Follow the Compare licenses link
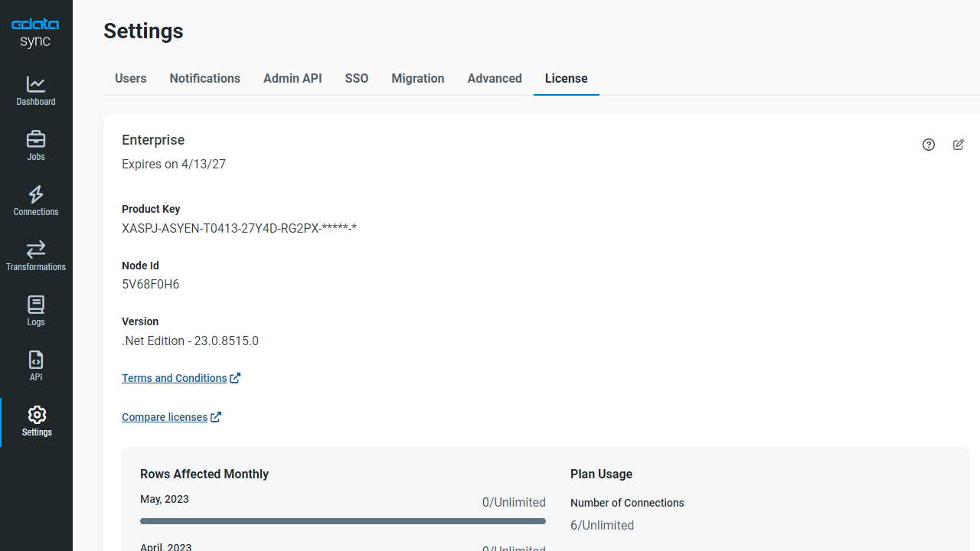Viewport: 980px width, 551px height. tap(165, 417)
